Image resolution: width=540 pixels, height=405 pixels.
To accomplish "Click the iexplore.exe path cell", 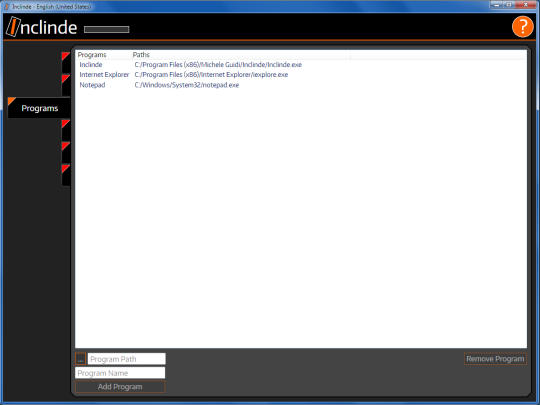I will coord(211,75).
